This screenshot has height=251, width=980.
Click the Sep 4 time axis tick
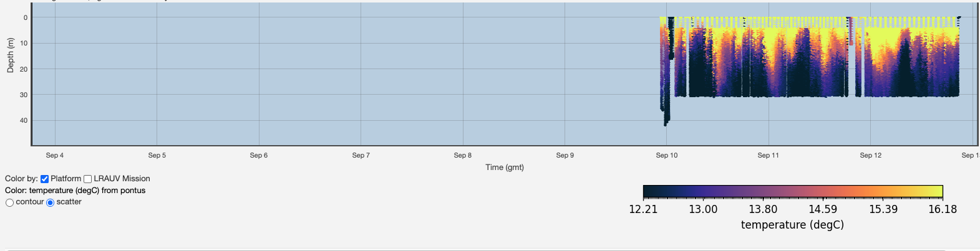(55, 155)
